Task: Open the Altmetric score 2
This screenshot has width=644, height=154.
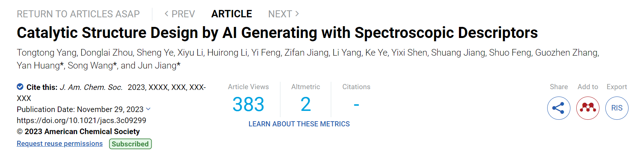Action: pos(305,104)
